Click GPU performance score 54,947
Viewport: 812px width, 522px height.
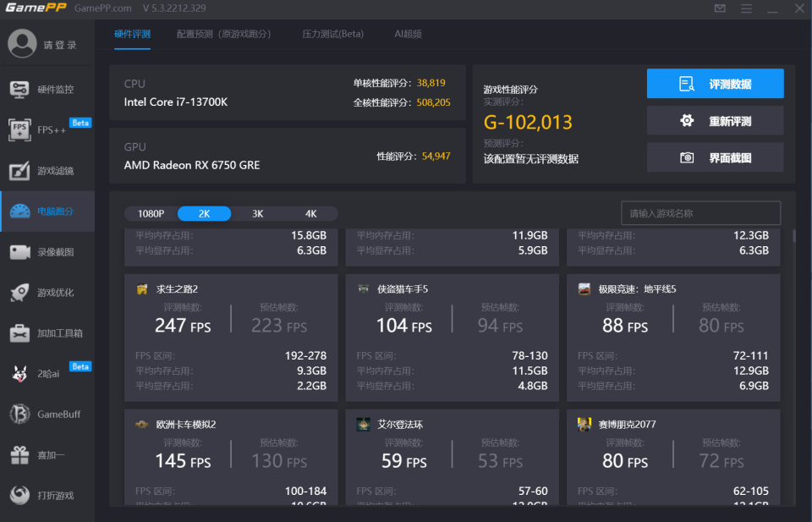[436, 156]
